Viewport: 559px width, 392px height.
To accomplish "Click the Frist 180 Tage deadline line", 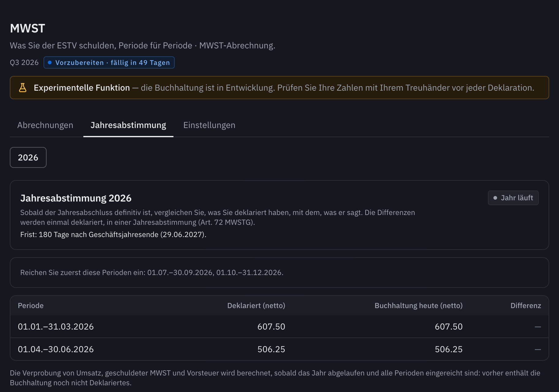I will pyautogui.click(x=113, y=235).
